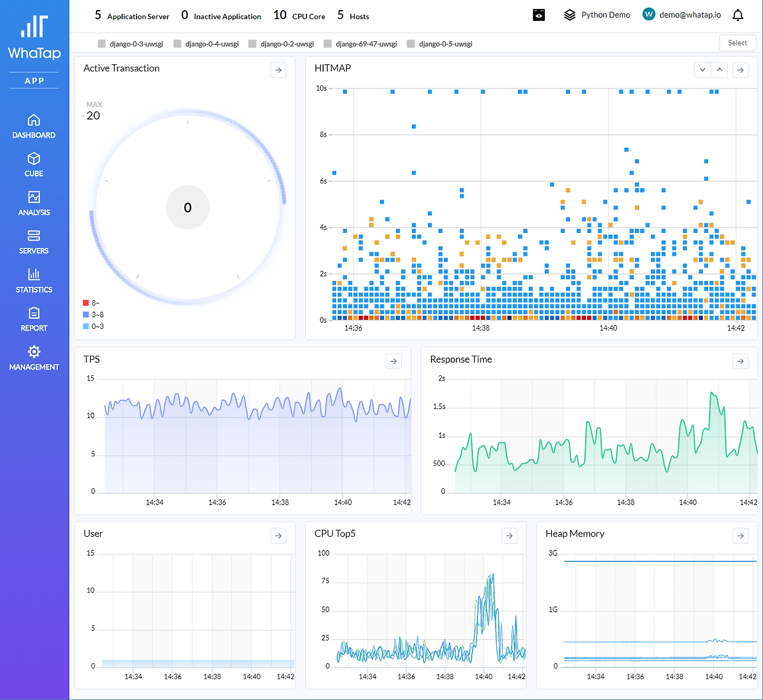Image resolution: width=763 pixels, height=700 pixels.
Task: Open the Statistics chart icon
Action: [x=34, y=275]
